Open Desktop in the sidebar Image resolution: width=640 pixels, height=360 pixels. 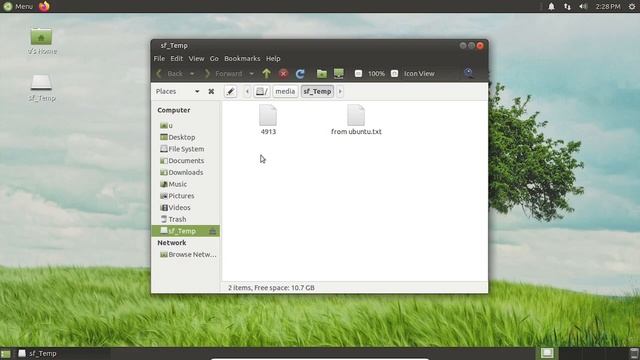186,137
